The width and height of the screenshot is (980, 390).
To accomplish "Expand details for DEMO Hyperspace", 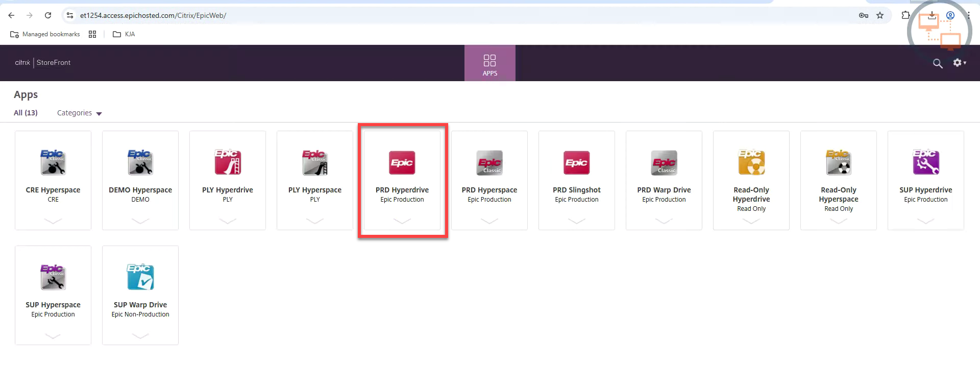I will coord(140,221).
